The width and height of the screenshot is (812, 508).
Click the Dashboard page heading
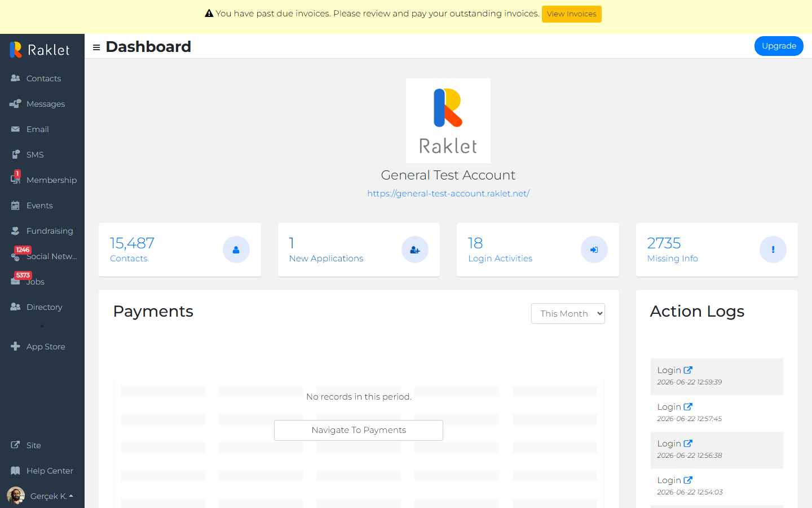click(x=148, y=47)
